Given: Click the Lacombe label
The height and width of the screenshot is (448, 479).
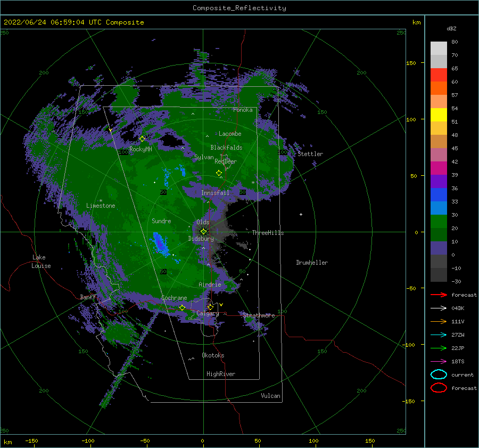Looking at the screenshot, I should coord(230,134).
